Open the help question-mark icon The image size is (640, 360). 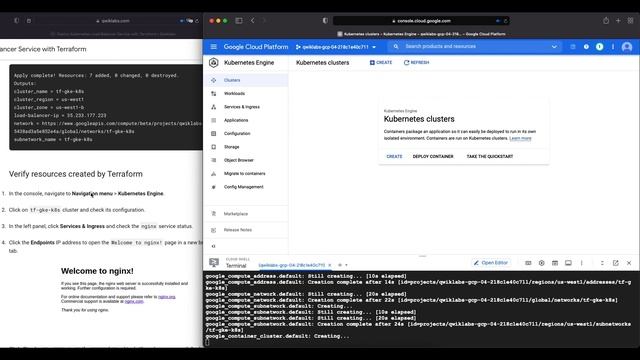pos(586,47)
